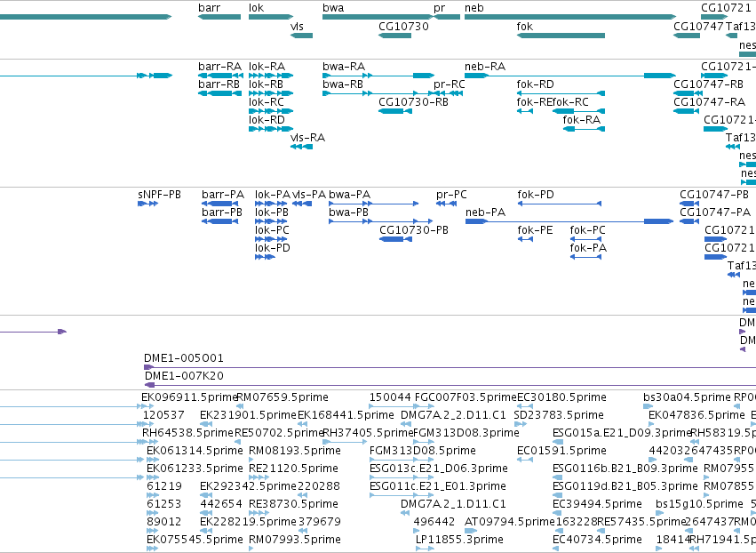This screenshot has height=553, width=756.
Task: Click the barr-RB transcript label
Action: point(219,84)
